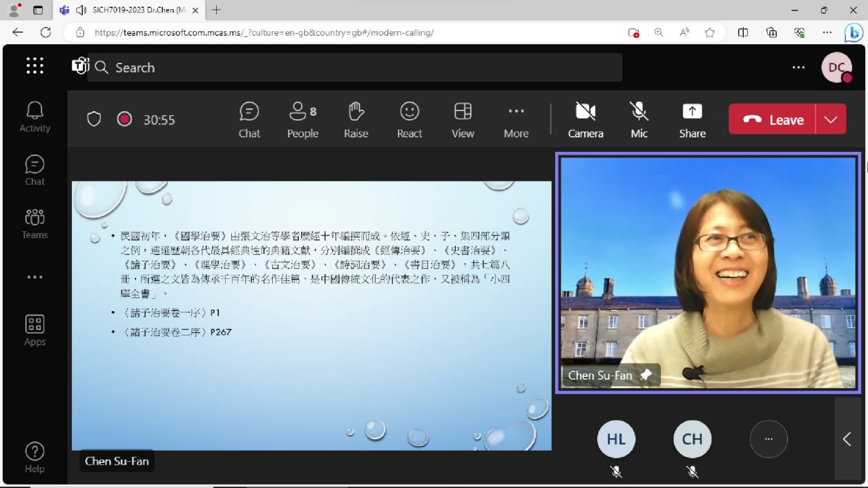
Task: Open the meeting Chat panel
Action: click(249, 119)
